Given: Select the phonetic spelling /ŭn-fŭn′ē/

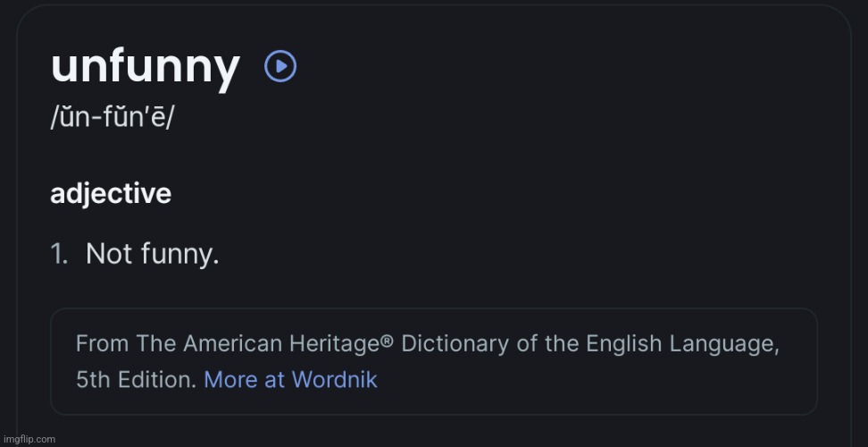Looking at the screenshot, I should pyautogui.click(x=113, y=119).
